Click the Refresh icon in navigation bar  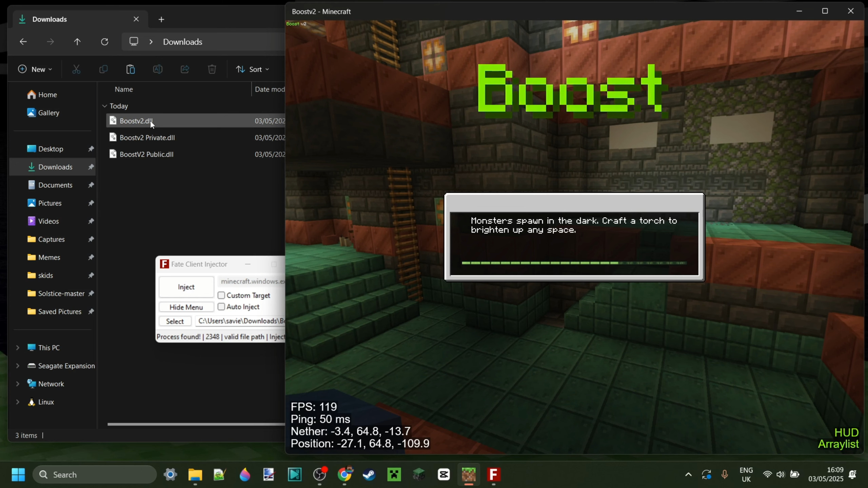(104, 42)
